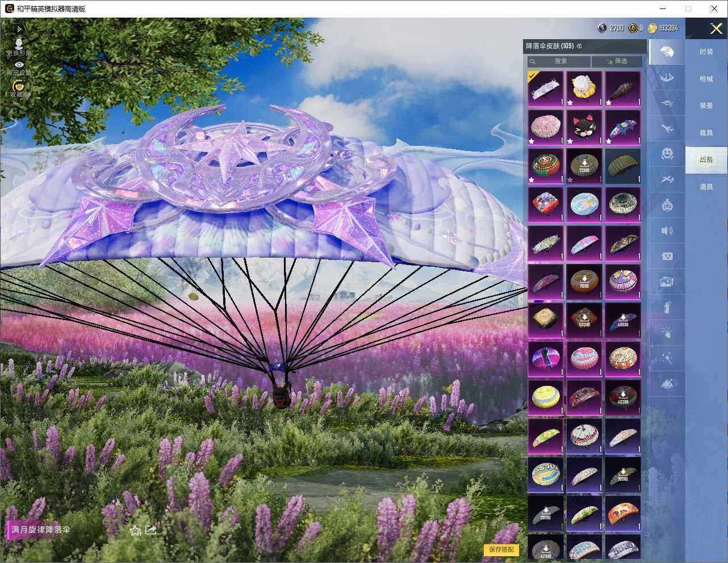Screen dimensions: 728x563
Task: Select the white sheep parachute skin
Action: [x=584, y=89]
